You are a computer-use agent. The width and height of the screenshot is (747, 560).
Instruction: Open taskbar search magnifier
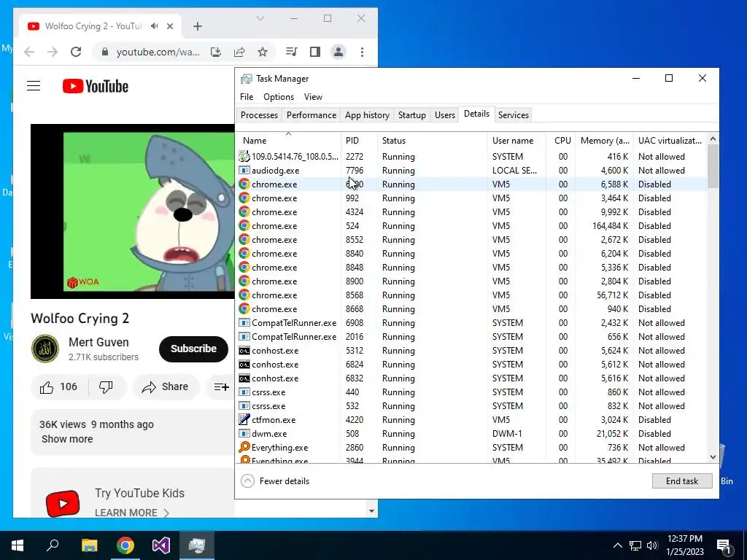(53, 545)
